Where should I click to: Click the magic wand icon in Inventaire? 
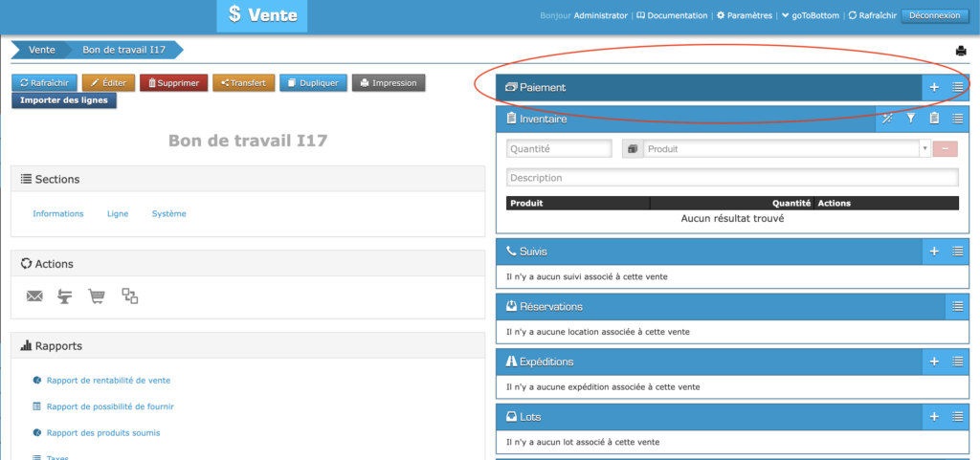[x=887, y=119]
